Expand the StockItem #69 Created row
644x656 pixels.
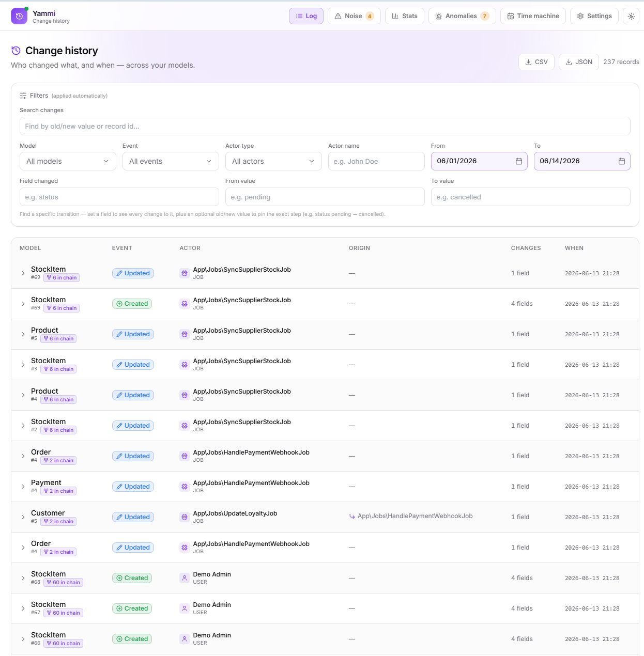point(23,304)
